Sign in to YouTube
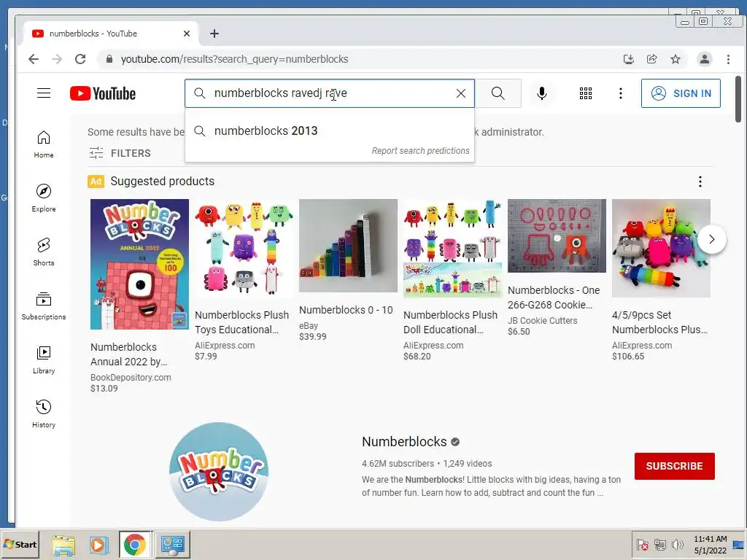747x560 pixels. pyautogui.click(x=681, y=93)
